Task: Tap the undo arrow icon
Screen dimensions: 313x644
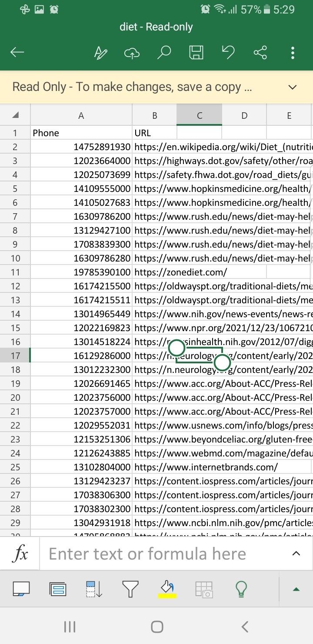Action: click(x=228, y=53)
